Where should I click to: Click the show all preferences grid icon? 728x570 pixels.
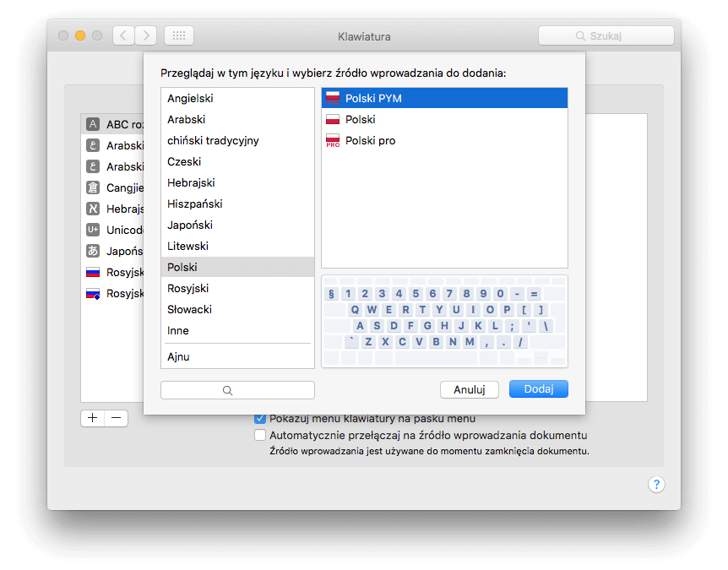179,35
